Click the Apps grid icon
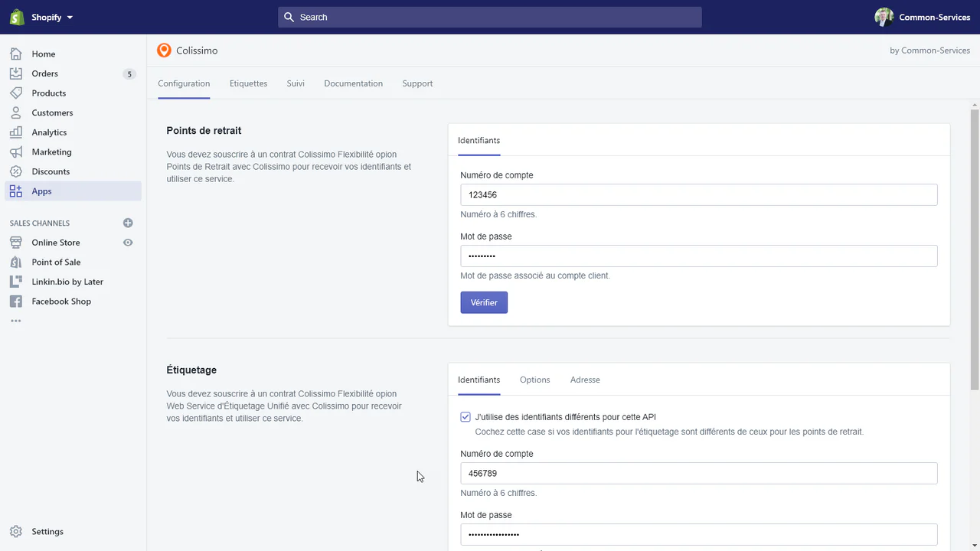The width and height of the screenshot is (980, 551). pyautogui.click(x=16, y=191)
